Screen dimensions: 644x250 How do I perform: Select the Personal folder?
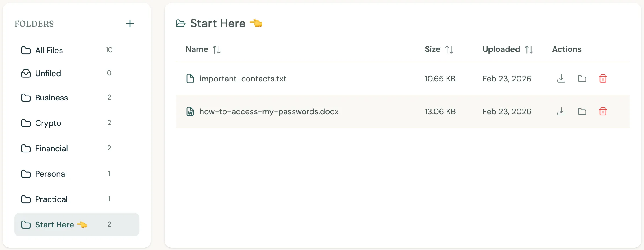coord(51,174)
